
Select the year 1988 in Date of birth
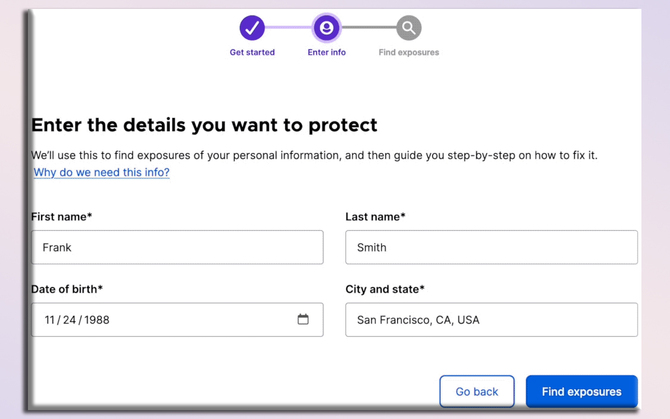(x=96, y=320)
